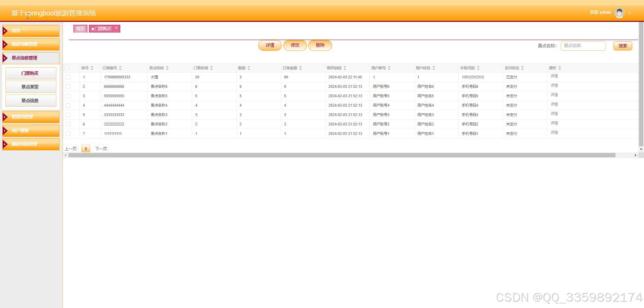This screenshot has height=308, width=644.
Task: Go to 上一页 in pagination
Action: 71,149
